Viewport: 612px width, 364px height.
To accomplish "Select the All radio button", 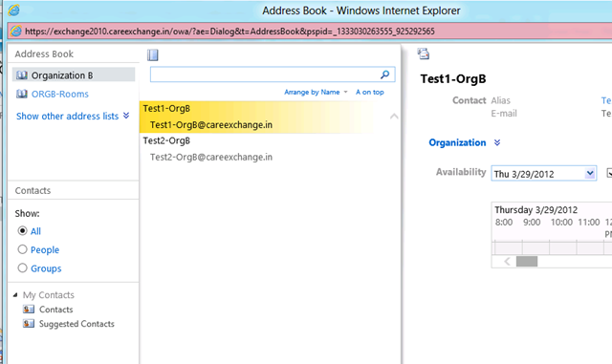I will [22, 230].
